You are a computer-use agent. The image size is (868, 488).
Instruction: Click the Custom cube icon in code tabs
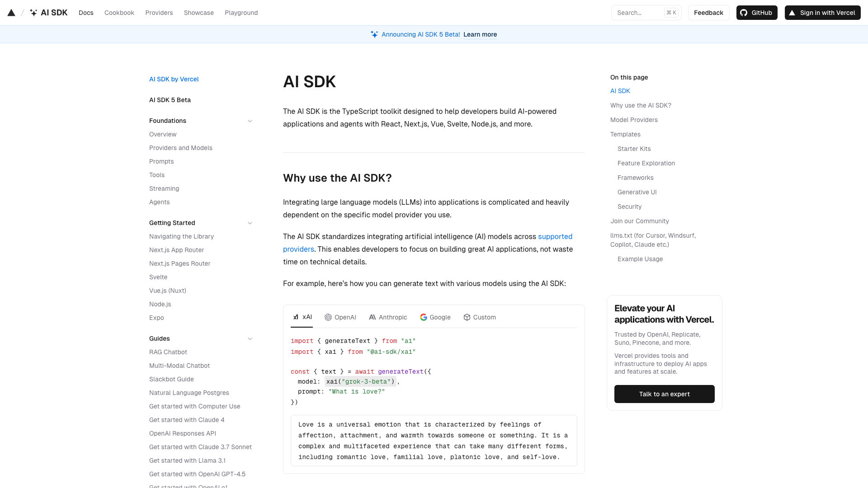coord(467,317)
